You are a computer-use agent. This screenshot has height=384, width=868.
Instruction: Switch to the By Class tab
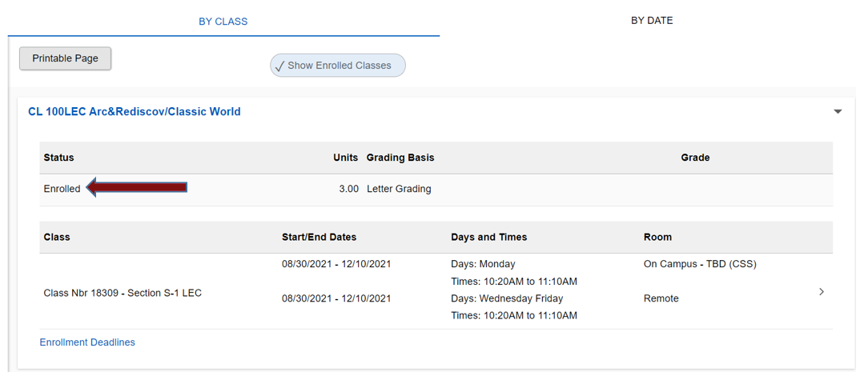point(223,22)
